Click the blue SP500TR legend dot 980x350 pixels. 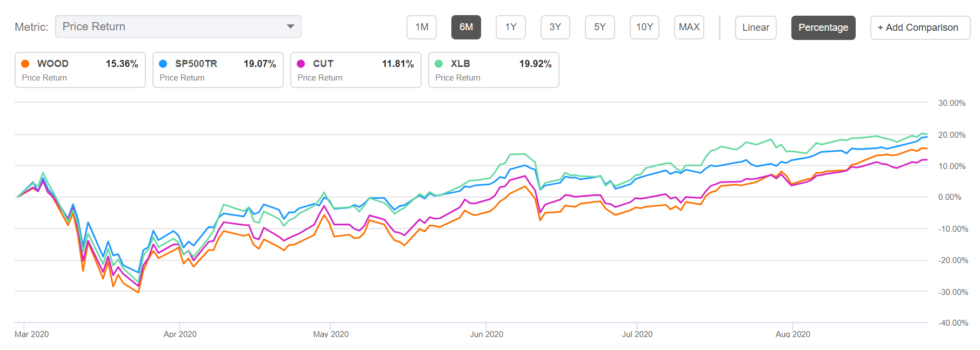pos(163,64)
